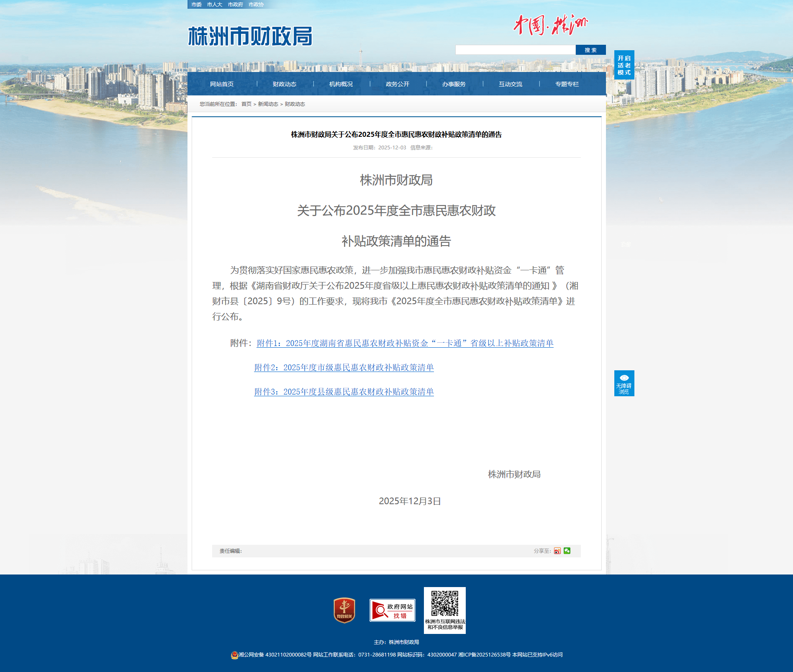Image resolution: width=793 pixels, height=672 pixels.
Task: Click the 新闻动态 breadcrumb link
Action: pyautogui.click(x=268, y=104)
